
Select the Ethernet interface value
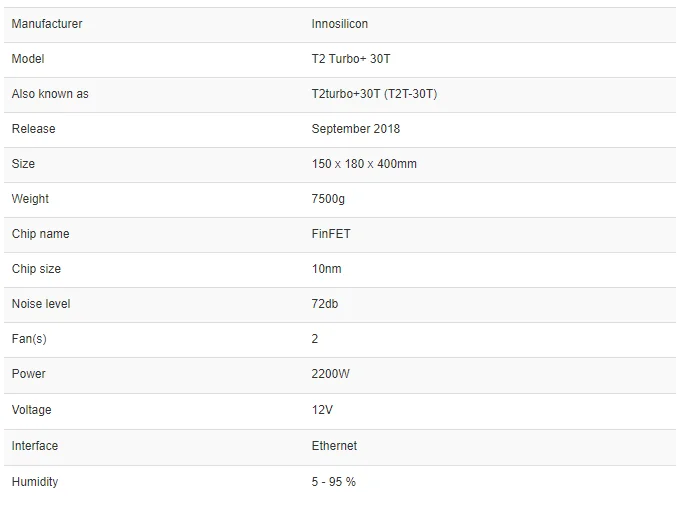[334, 446]
